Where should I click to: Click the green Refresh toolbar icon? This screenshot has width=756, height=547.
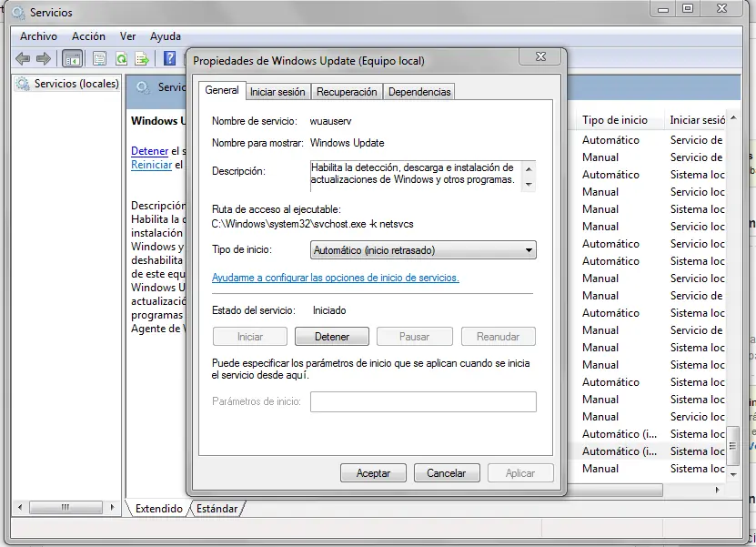(x=122, y=59)
